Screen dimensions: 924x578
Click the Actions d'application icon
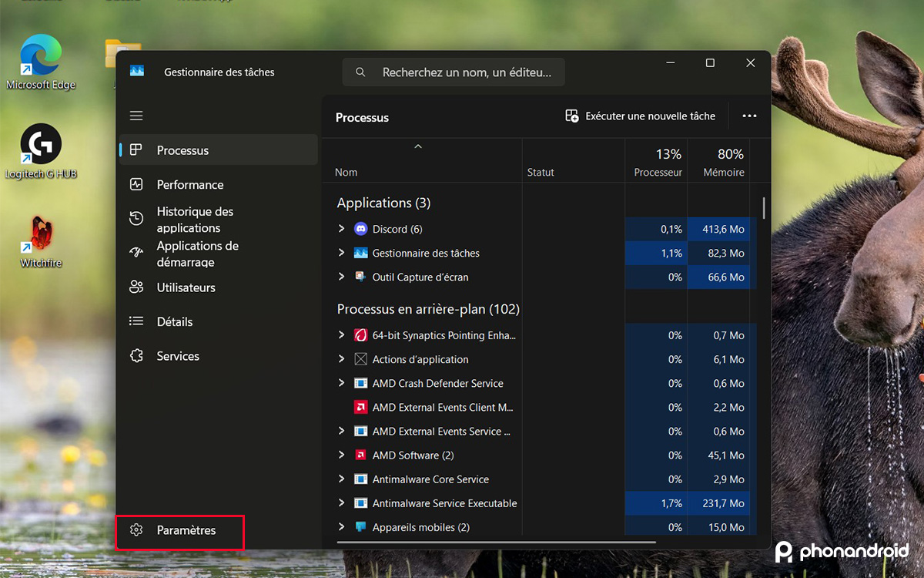[x=360, y=359]
